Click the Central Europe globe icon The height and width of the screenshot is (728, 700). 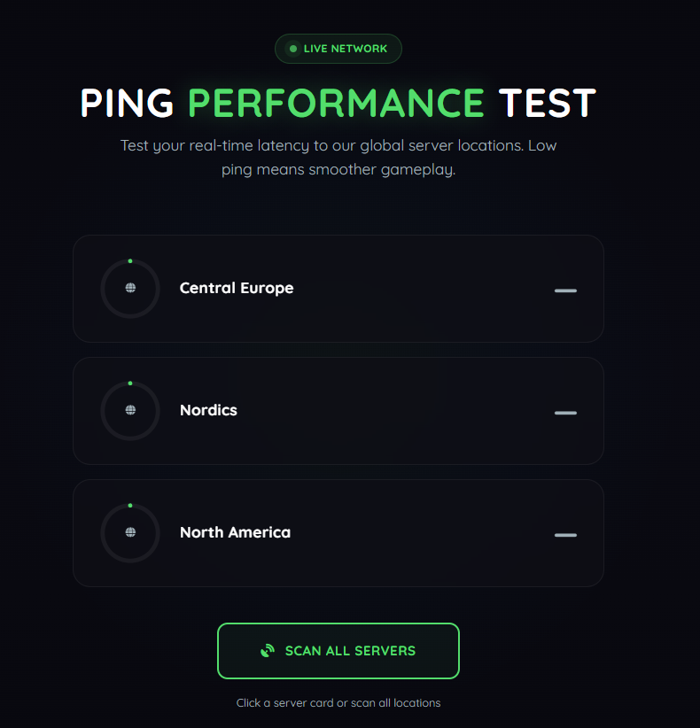point(130,288)
